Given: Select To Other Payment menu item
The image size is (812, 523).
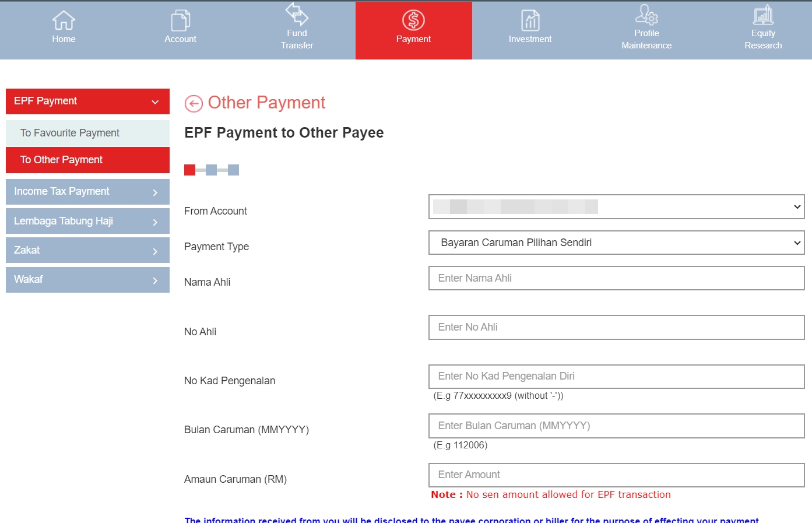Looking at the screenshot, I should (87, 160).
